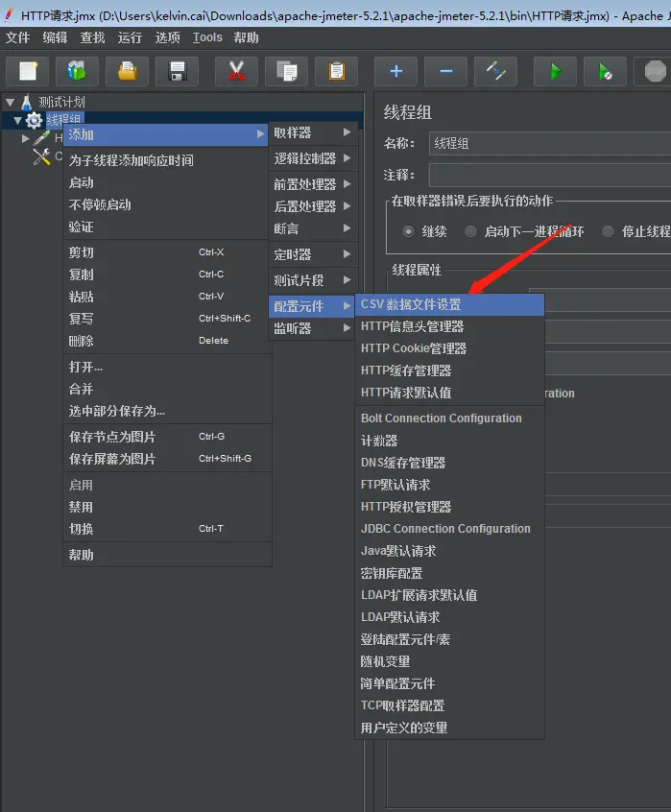Click the Toggle element state icon
This screenshot has height=812, width=671.
point(495,71)
